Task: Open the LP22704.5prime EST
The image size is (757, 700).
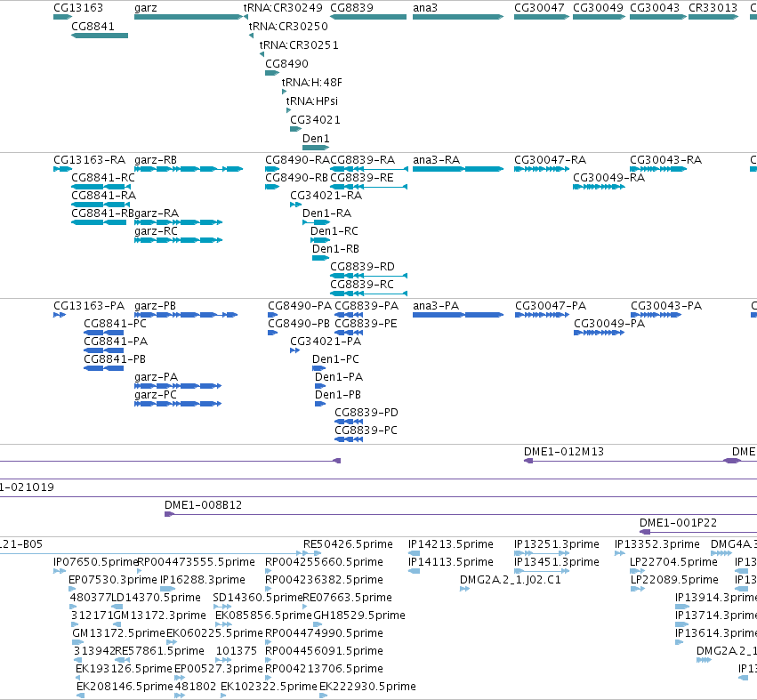Action: pos(637,571)
